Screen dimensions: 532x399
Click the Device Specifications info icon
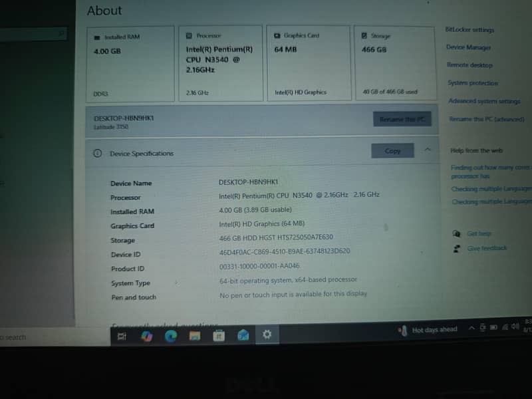[x=97, y=154]
